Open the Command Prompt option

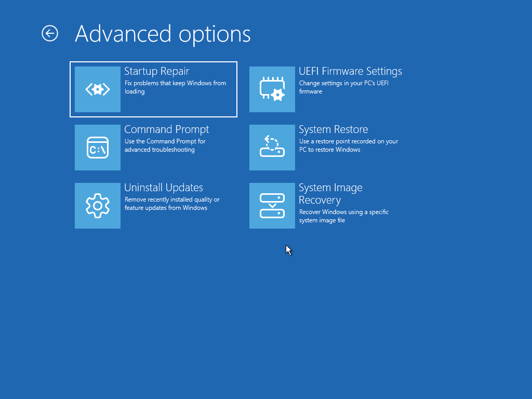153,147
